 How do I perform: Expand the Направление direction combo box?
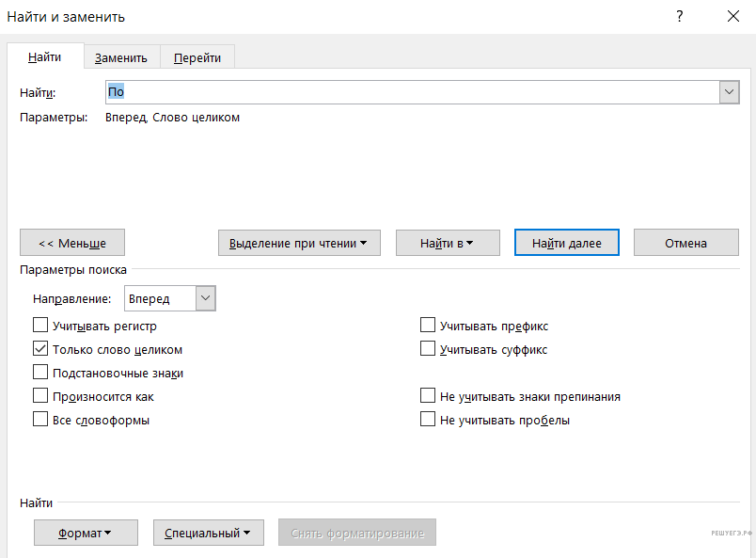206,298
